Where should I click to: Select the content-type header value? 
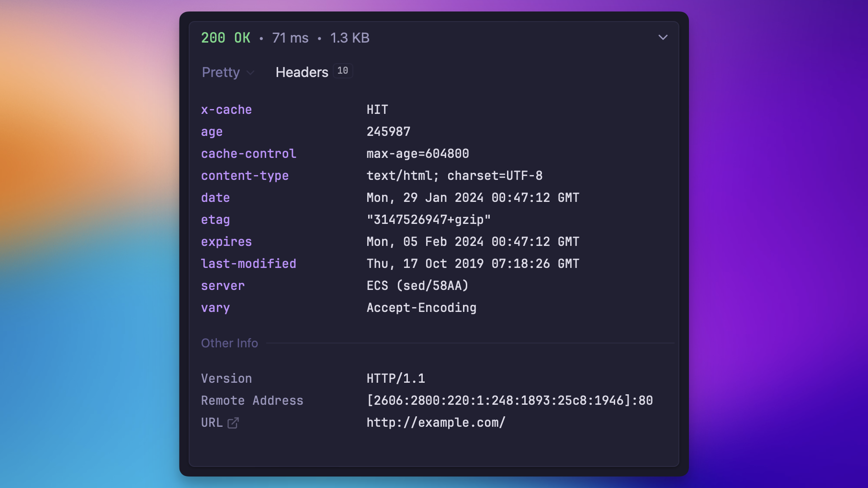454,176
